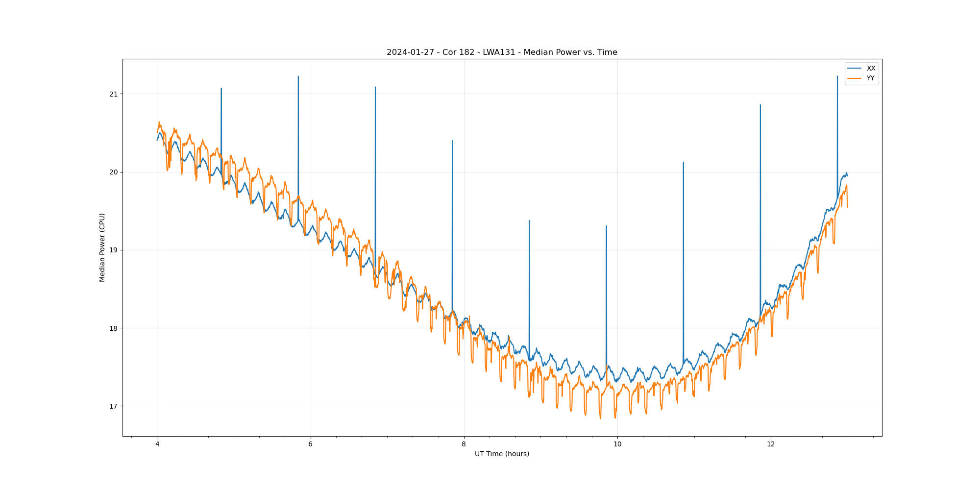Image resolution: width=980 pixels, height=490 pixels.
Task: Click the top of the blue spike just before hour 6
Action: 298,77
